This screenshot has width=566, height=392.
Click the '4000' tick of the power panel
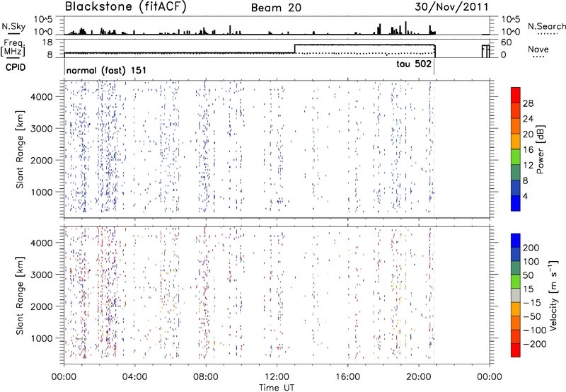(x=41, y=97)
